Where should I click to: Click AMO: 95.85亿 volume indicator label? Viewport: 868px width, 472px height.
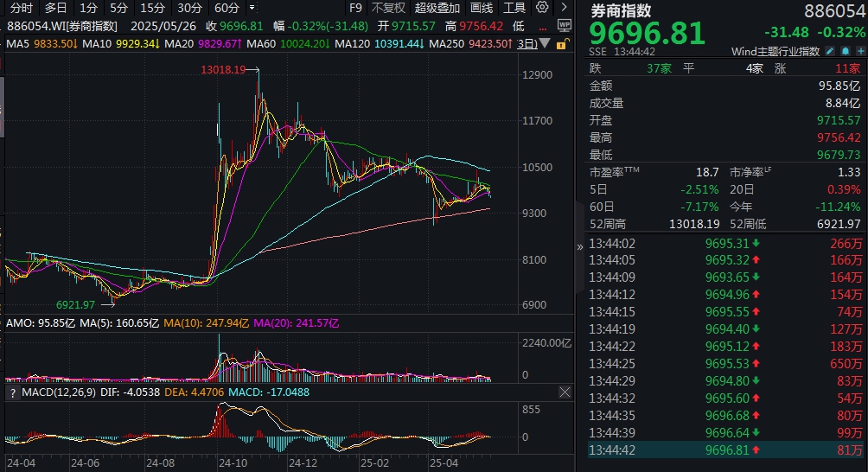tap(41, 323)
